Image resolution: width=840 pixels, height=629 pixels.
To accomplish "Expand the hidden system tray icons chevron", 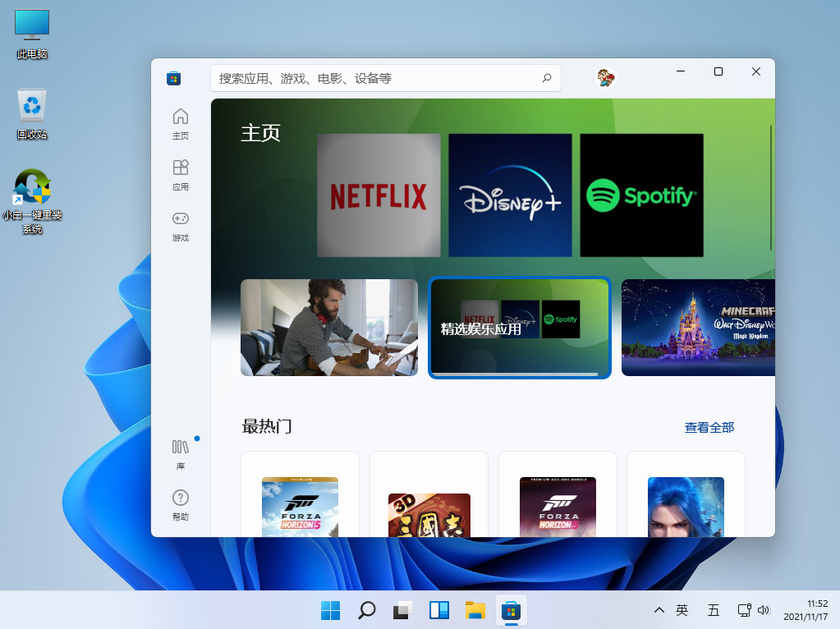I will click(659, 610).
